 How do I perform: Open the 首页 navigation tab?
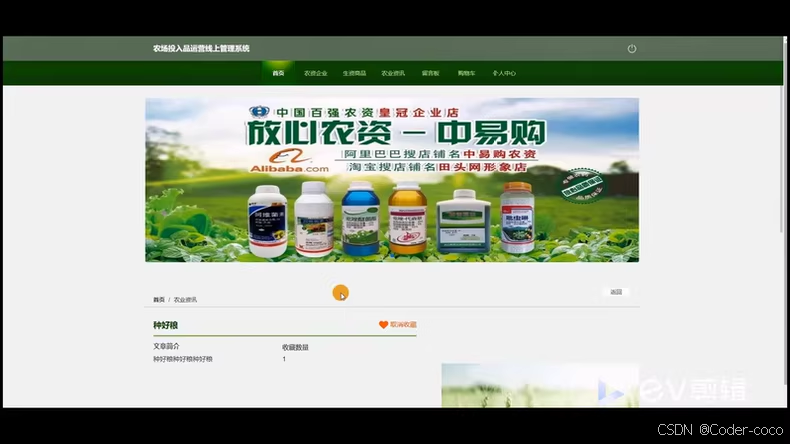278,73
